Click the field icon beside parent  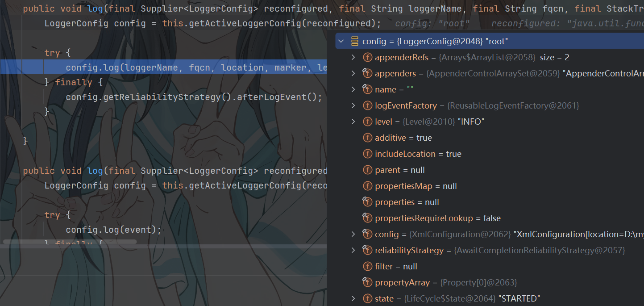pyautogui.click(x=367, y=170)
